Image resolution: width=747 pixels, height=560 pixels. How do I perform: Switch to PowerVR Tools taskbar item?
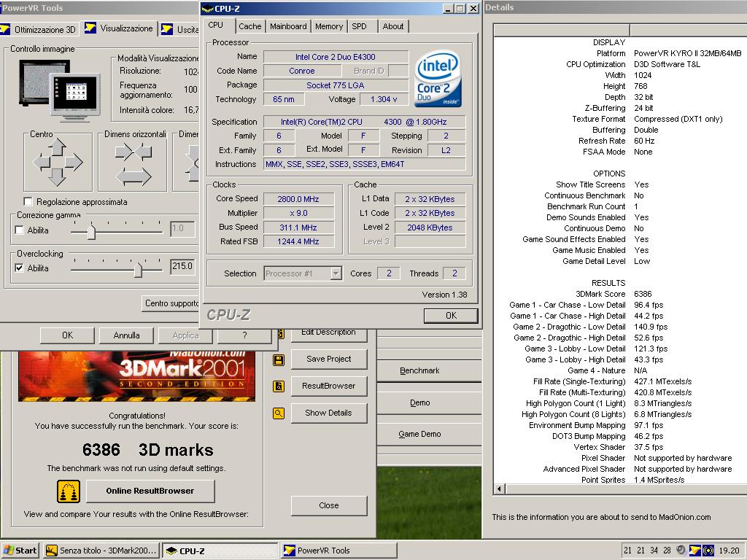coord(339,551)
